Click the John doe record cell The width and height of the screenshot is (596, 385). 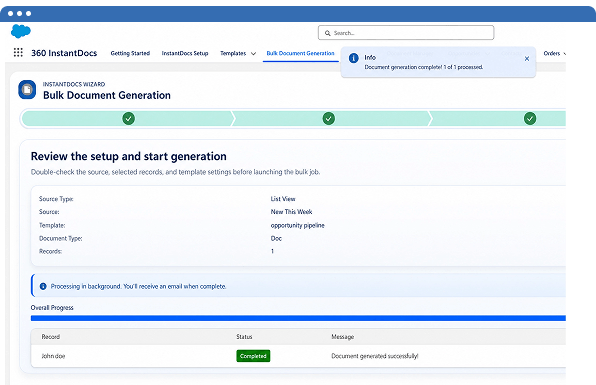[53, 356]
